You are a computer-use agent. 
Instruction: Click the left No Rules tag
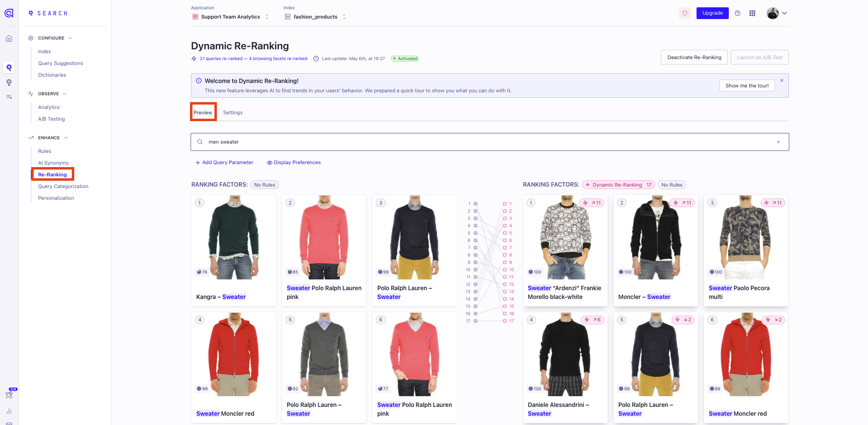pyautogui.click(x=265, y=185)
